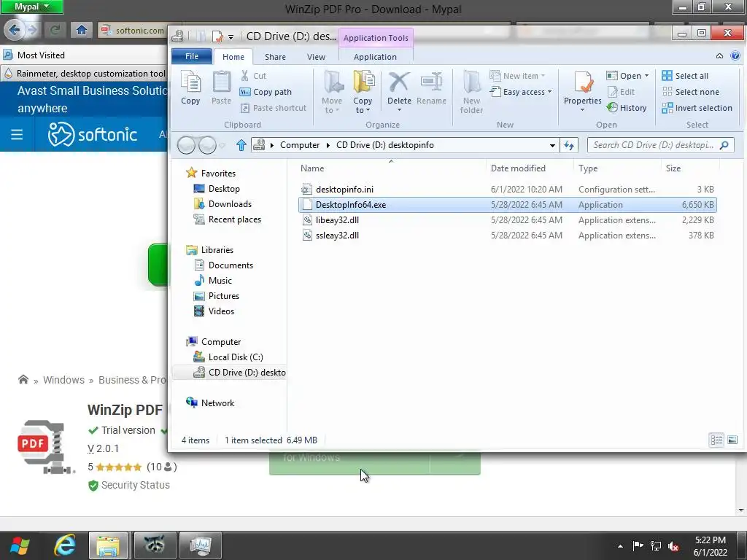
Task: Click the Up folder arrow in Explorer
Action: pos(241,145)
